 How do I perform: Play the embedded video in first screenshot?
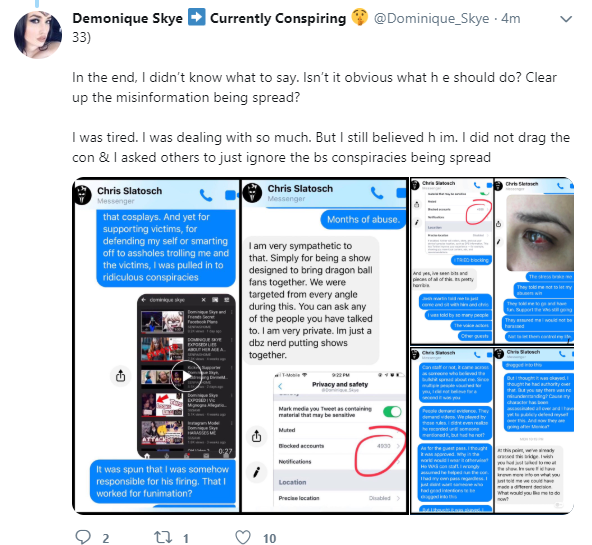click(187, 376)
